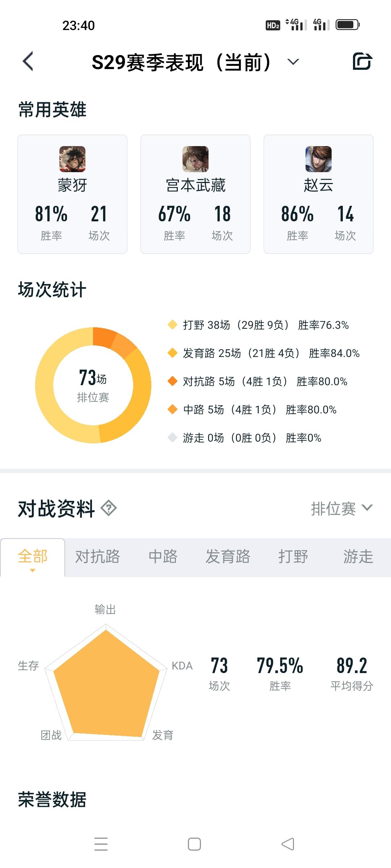391x868 pixels.
Task: Open the share icon at top right
Action: [x=362, y=61]
